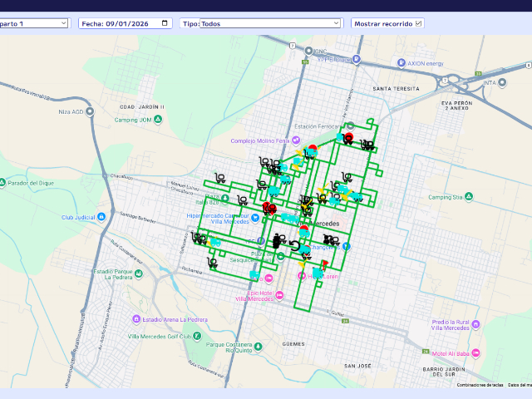Open the Tipo dropdown showing Todos
Image resolution: width=532 pixels, height=399 pixels.
270,24
